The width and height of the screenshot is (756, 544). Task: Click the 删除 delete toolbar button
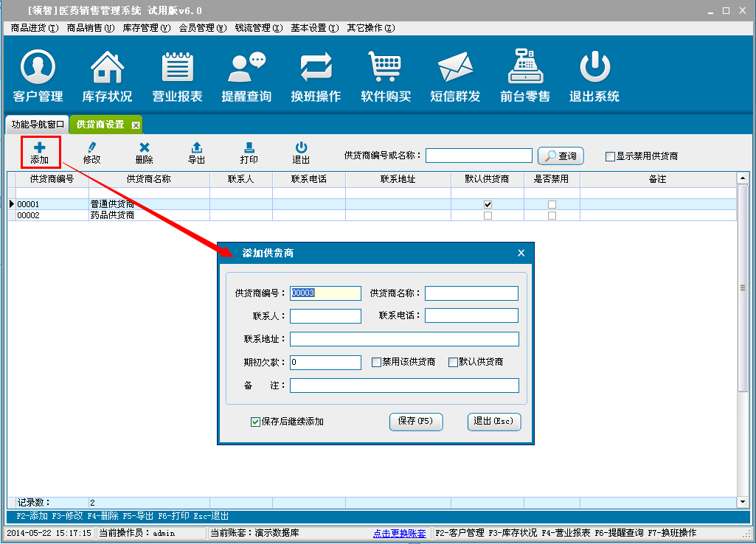(x=145, y=153)
